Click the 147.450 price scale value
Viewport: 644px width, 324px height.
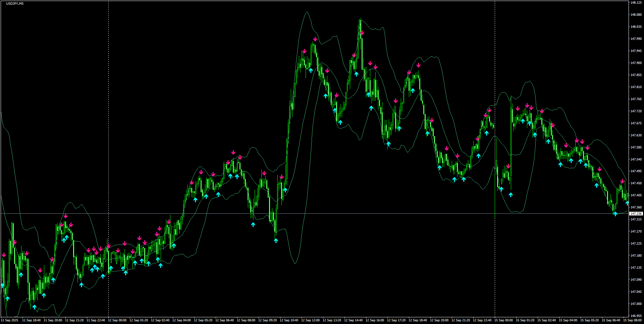636,183
